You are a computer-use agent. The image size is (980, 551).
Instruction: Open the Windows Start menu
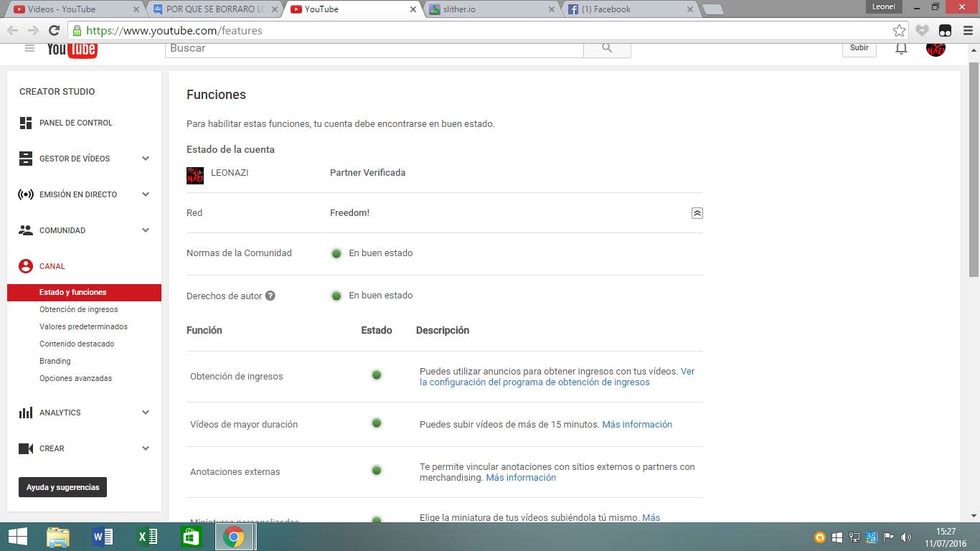tap(17, 537)
